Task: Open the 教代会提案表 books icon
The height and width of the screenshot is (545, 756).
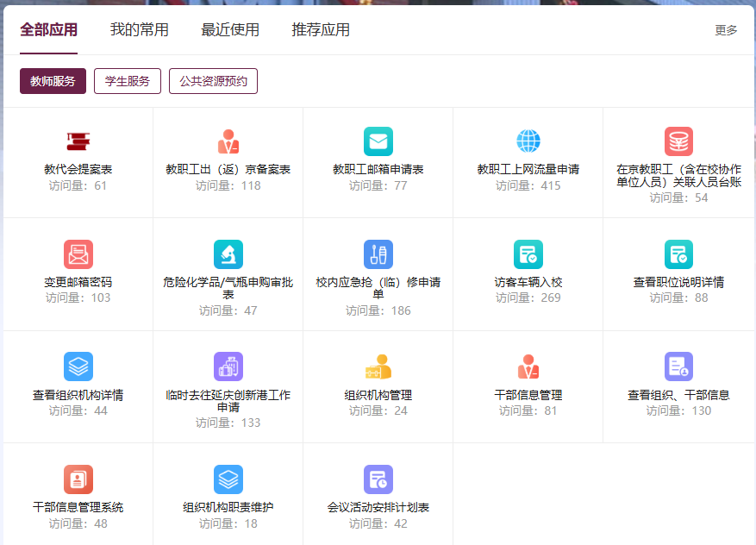Action: pyautogui.click(x=78, y=141)
